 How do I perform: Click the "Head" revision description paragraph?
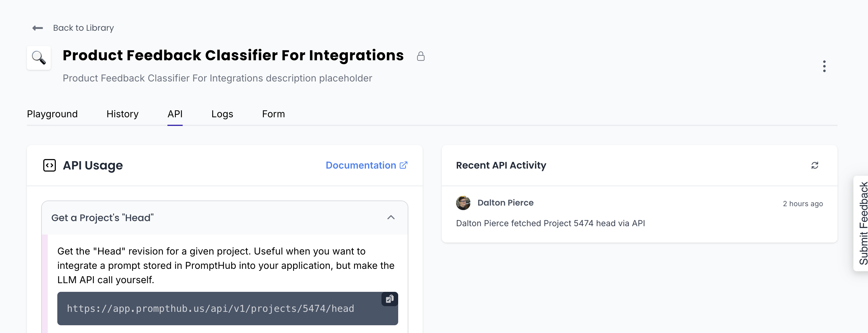[x=226, y=265]
